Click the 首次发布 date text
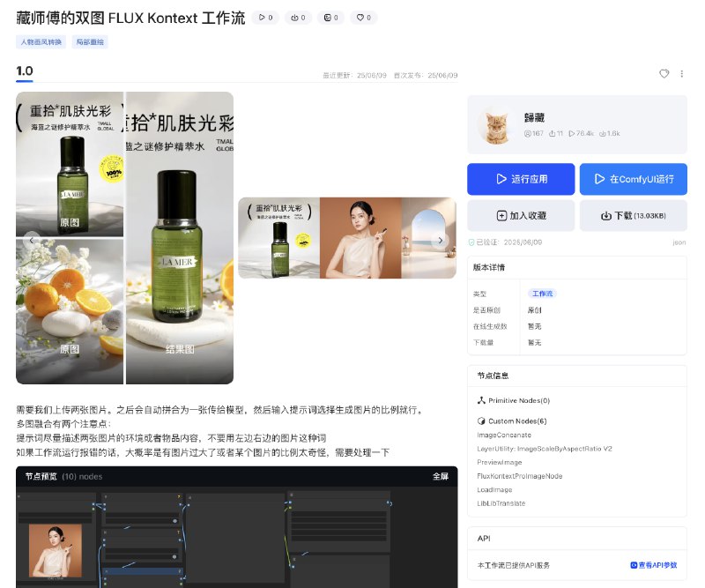Screen dimensions: 705x588 tap(426, 75)
